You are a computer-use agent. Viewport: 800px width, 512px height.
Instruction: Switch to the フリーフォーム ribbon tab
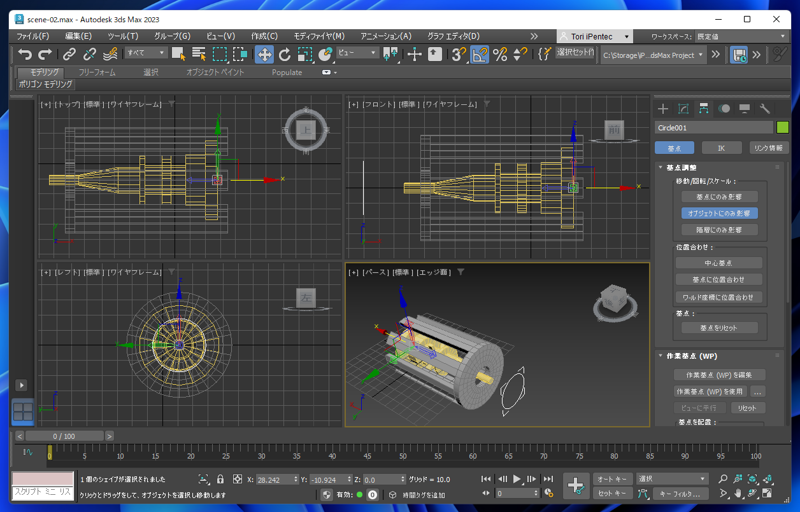(x=97, y=72)
